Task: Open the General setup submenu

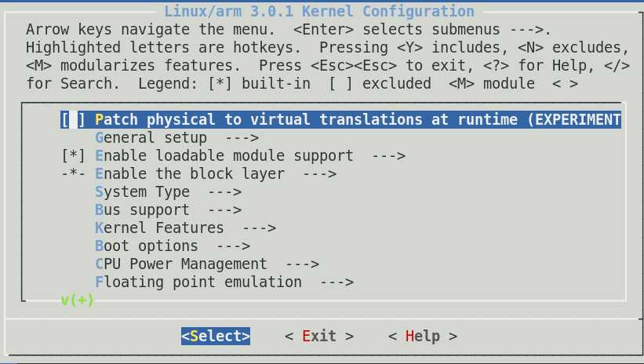Action: pos(177,137)
